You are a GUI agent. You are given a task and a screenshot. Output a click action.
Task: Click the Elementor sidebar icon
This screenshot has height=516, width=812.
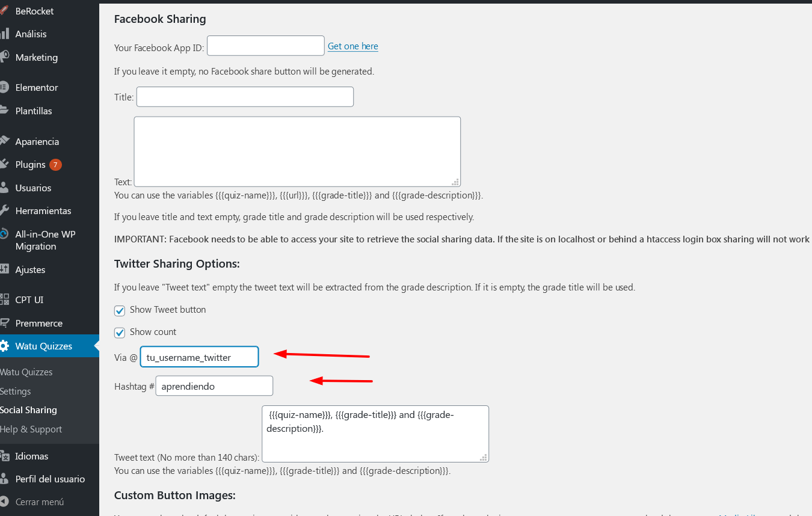pyautogui.click(x=4, y=87)
